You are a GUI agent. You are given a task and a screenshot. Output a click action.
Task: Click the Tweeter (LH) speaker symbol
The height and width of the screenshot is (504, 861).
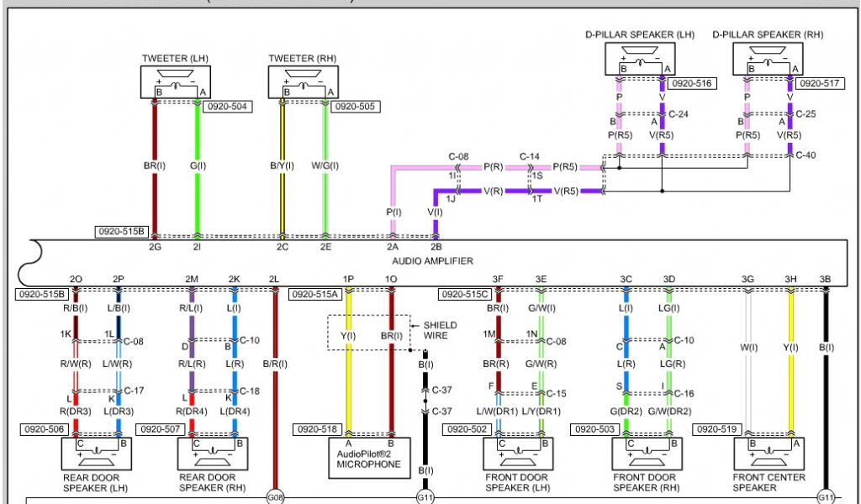coord(174,82)
